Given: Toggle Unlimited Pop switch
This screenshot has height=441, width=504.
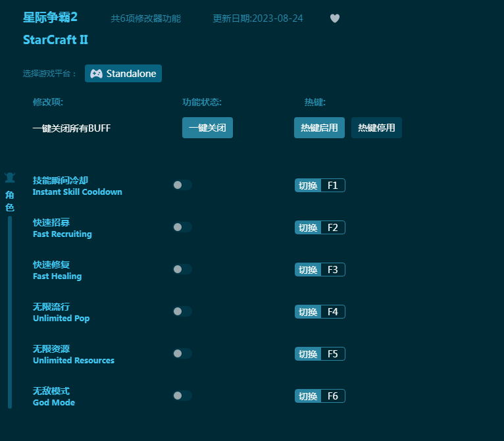Looking at the screenshot, I should pos(182,311).
